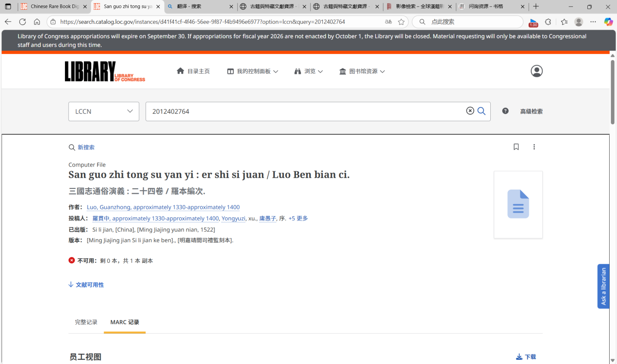Click the Ask a librarian side button

[603, 286]
